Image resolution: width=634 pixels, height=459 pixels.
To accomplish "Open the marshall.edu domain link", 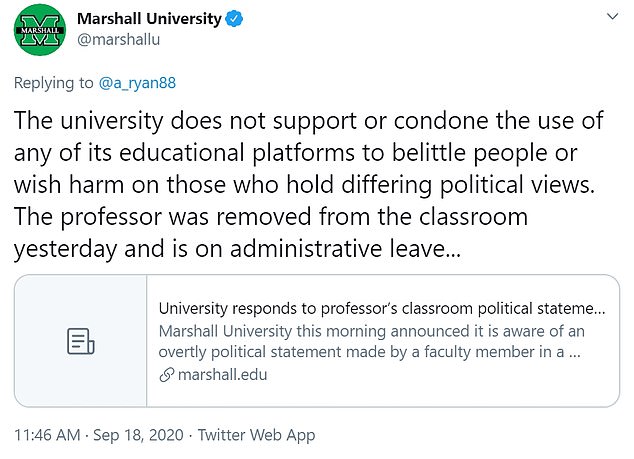I will coord(222,375).
